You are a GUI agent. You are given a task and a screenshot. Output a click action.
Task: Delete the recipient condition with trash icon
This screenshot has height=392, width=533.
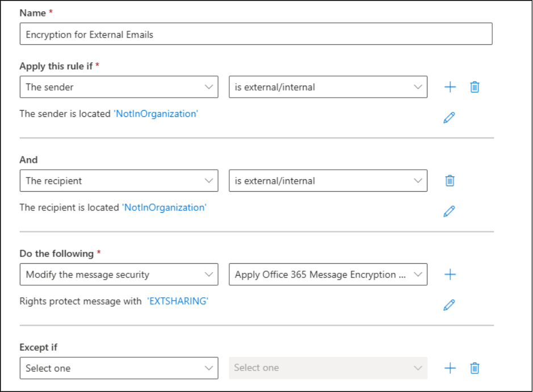point(450,181)
